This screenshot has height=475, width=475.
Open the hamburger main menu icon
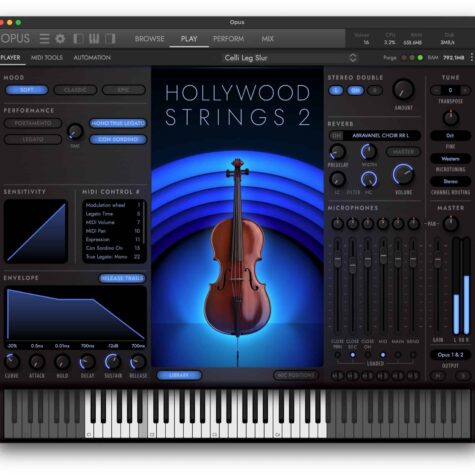(x=44, y=39)
